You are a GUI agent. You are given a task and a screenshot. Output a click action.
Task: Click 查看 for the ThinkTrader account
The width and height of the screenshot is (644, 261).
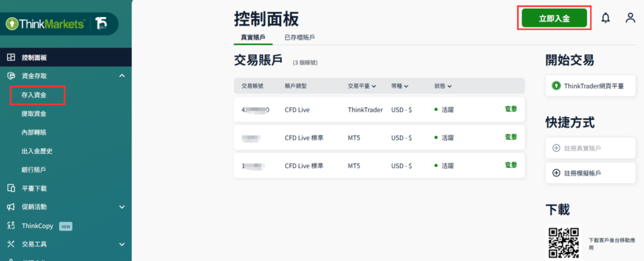pos(511,109)
